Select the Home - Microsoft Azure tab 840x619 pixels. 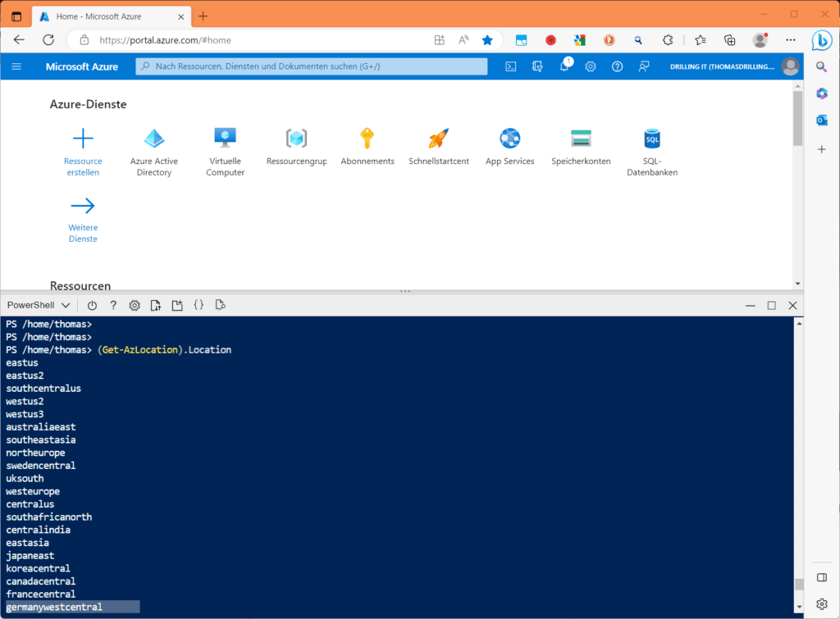[110, 16]
